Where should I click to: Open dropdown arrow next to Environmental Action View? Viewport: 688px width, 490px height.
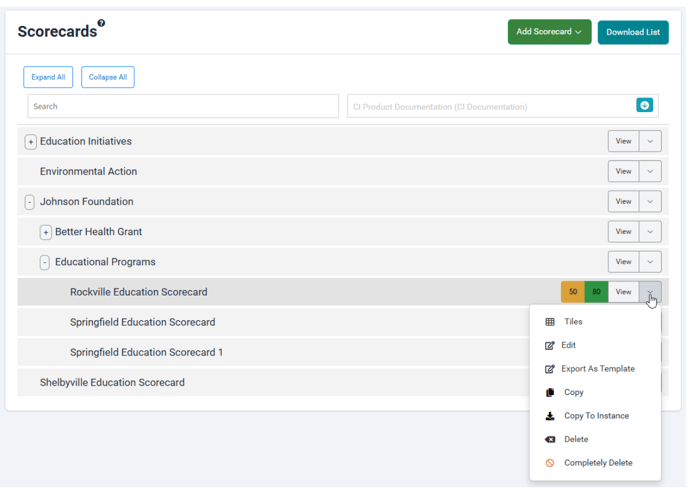[650, 172]
